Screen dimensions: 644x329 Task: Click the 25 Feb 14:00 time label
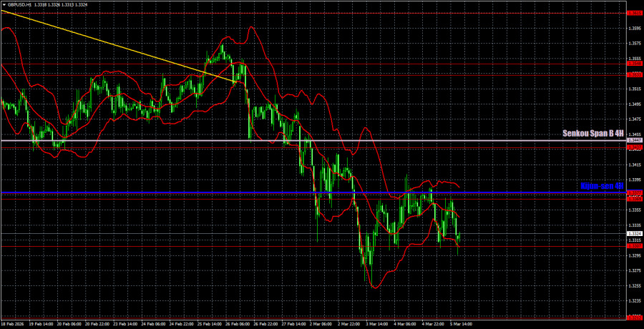(x=209, y=324)
